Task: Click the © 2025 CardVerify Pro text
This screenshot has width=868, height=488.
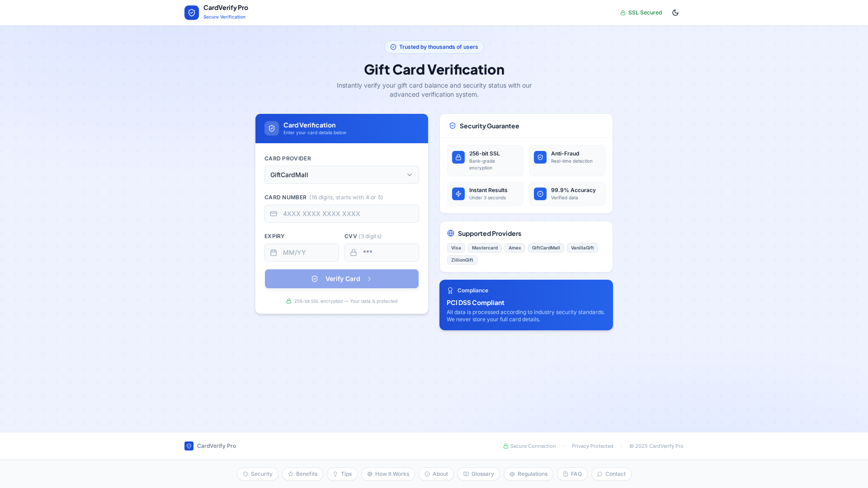Action: click(x=656, y=446)
